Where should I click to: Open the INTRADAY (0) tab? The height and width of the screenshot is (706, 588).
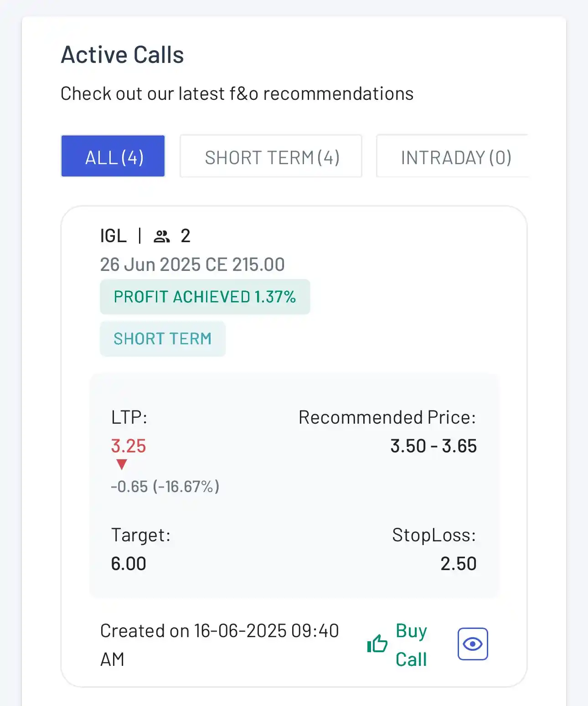pos(454,156)
